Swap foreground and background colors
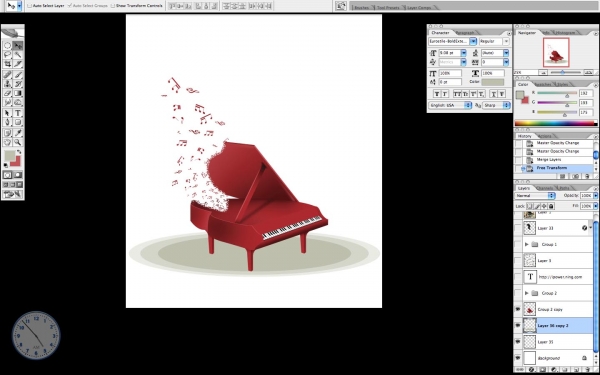Image resolution: width=600 pixels, height=375 pixels. (19, 152)
